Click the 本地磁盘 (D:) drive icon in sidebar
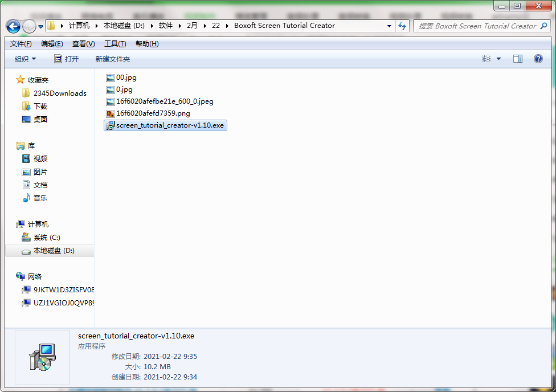 pyautogui.click(x=26, y=251)
